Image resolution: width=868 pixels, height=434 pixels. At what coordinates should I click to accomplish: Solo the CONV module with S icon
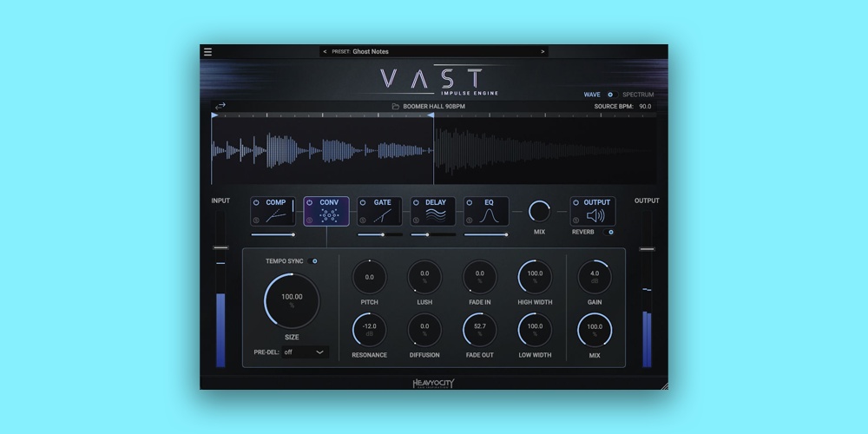(x=310, y=220)
